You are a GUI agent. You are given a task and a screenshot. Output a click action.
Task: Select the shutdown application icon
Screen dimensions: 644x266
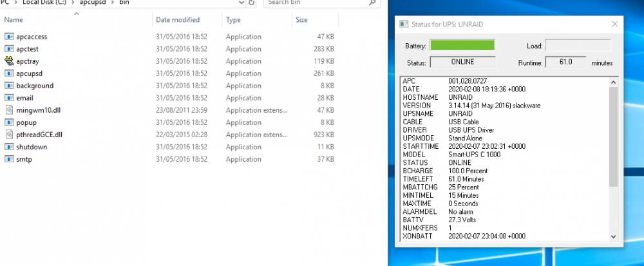coord(9,147)
